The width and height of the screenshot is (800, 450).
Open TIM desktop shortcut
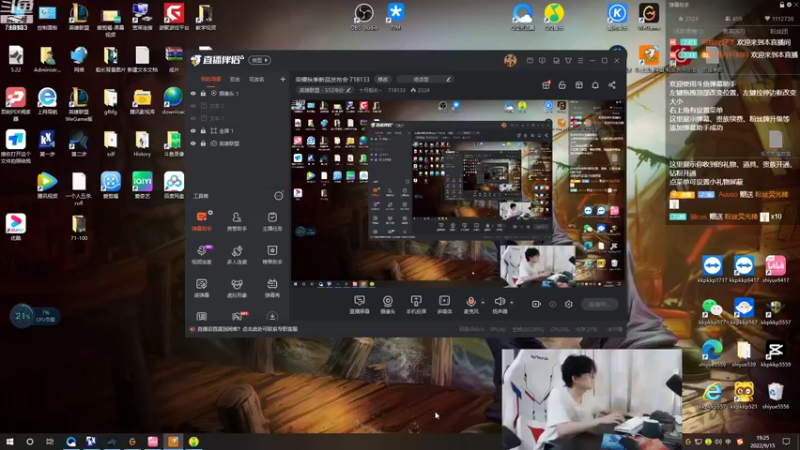click(x=395, y=16)
